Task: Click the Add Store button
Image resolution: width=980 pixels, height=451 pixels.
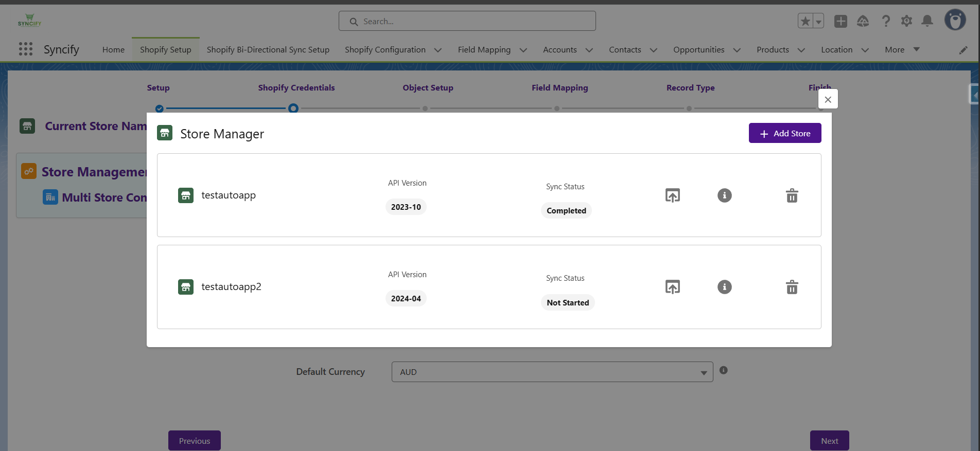Action: pos(785,133)
